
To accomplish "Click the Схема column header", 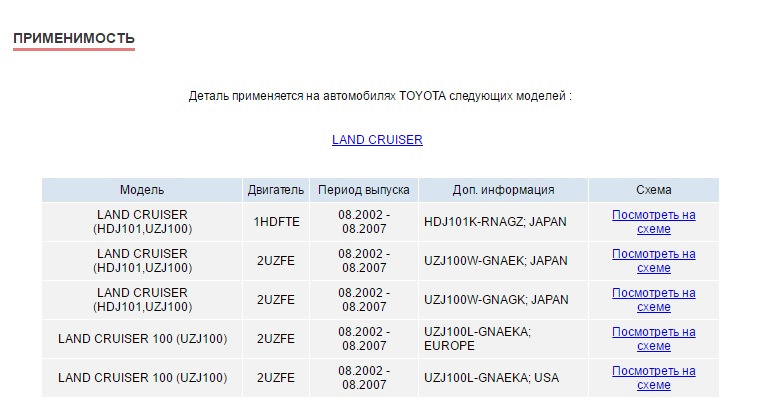I will coord(654,190).
